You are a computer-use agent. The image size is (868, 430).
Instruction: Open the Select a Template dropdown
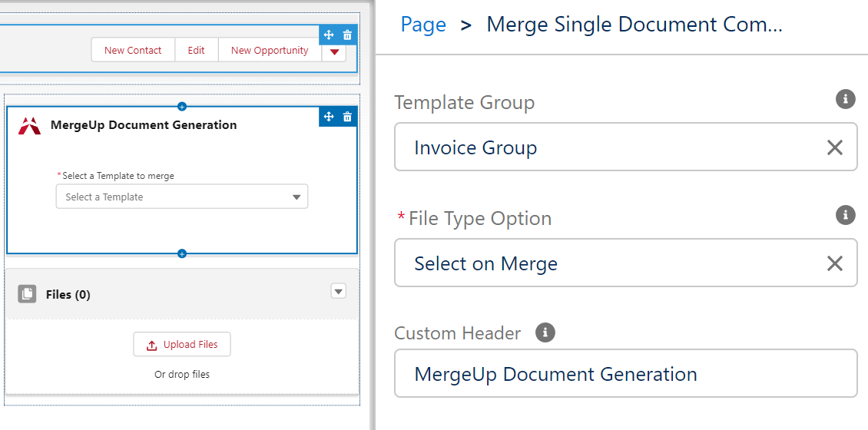click(181, 197)
